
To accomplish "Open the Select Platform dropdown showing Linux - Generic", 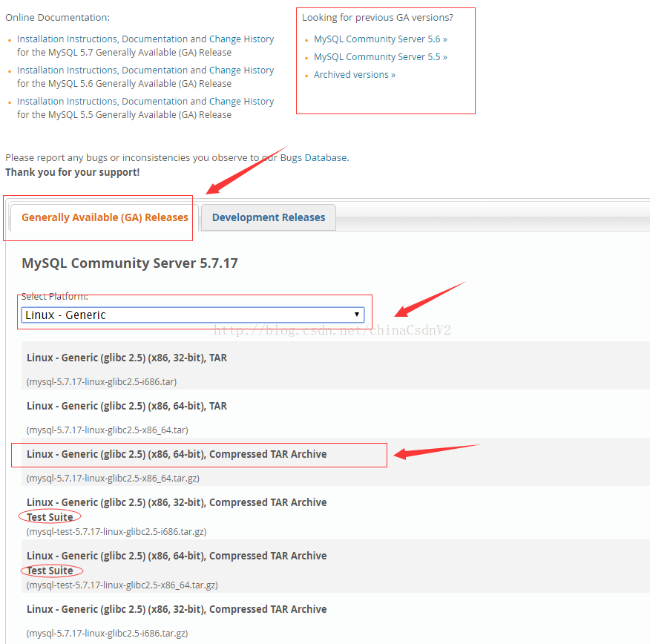I will click(193, 315).
